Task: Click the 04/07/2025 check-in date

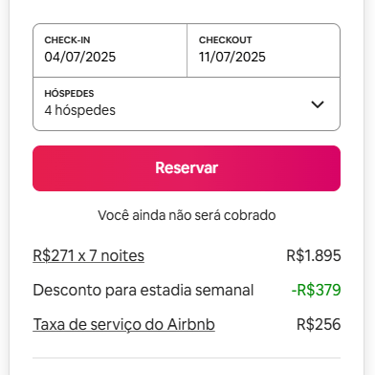Action: click(x=80, y=57)
